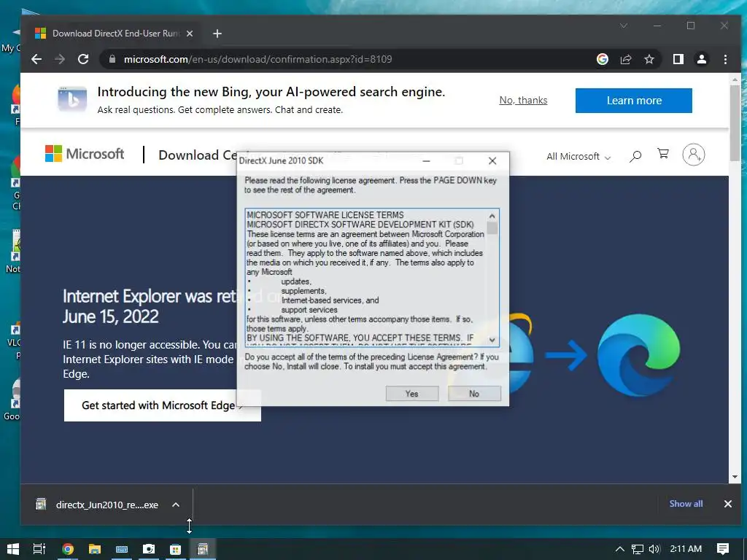Open the Google account icon in toolbar
747x560 pixels.
pyautogui.click(x=602, y=59)
